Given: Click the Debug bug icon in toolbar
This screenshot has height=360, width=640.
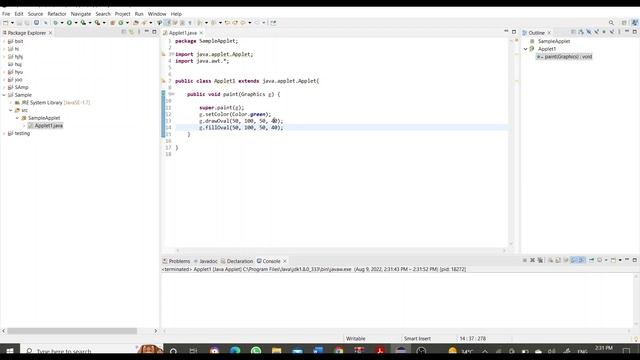Looking at the screenshot, I should [56, 23].
